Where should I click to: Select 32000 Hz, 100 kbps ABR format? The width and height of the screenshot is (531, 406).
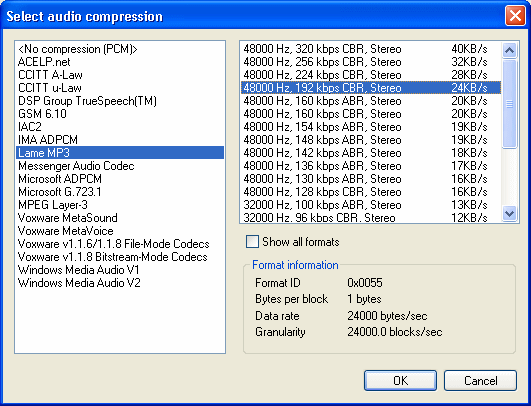pos(371,205)
